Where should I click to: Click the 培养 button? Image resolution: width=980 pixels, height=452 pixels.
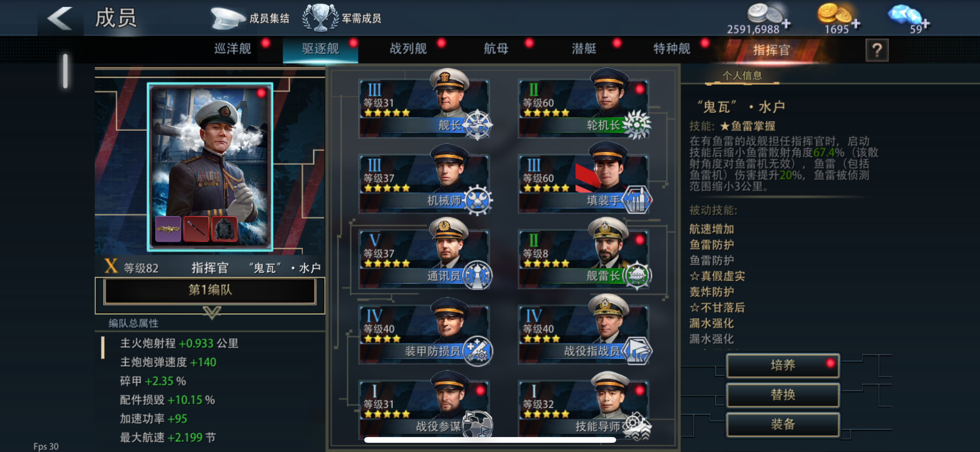tap(783, 365)
